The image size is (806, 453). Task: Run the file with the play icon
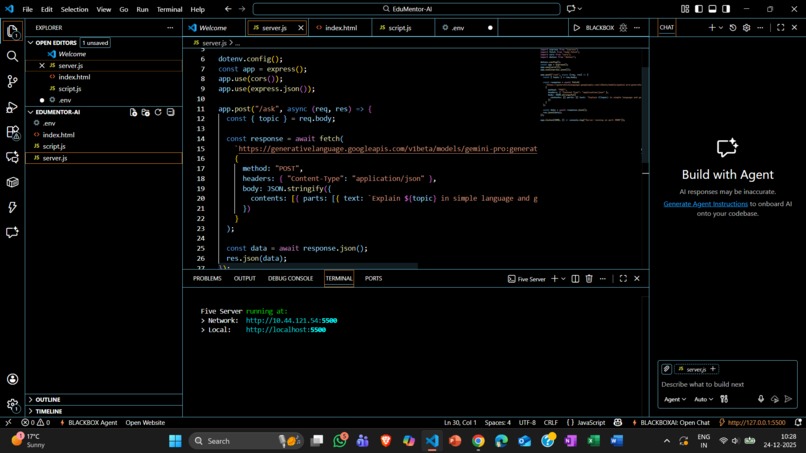click(x=577, y=28)
